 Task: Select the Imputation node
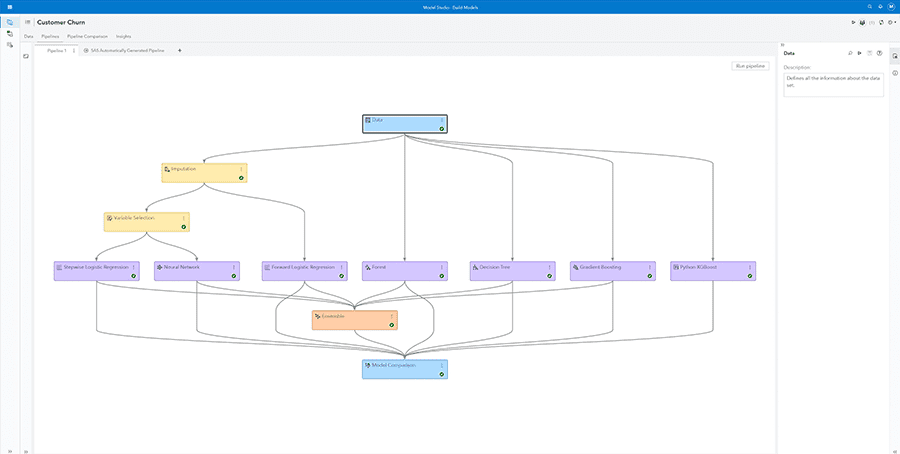click(x=204, y=173)
